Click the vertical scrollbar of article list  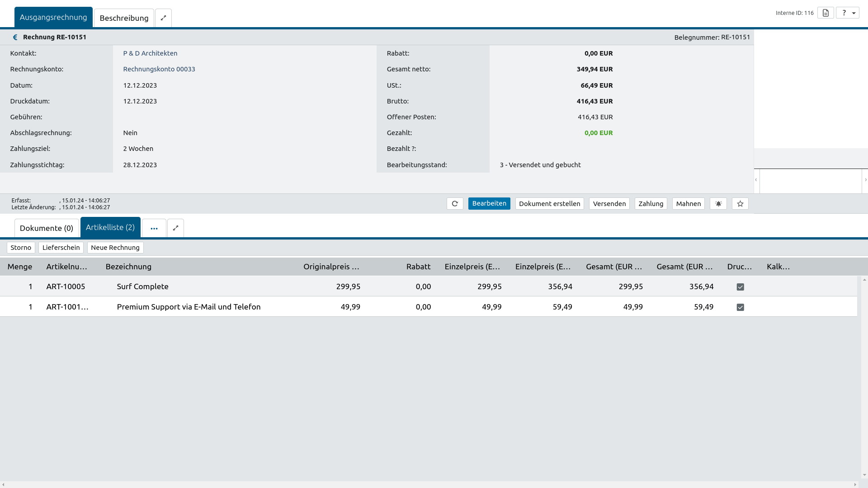pyautogui.click(x=864, y=377)
